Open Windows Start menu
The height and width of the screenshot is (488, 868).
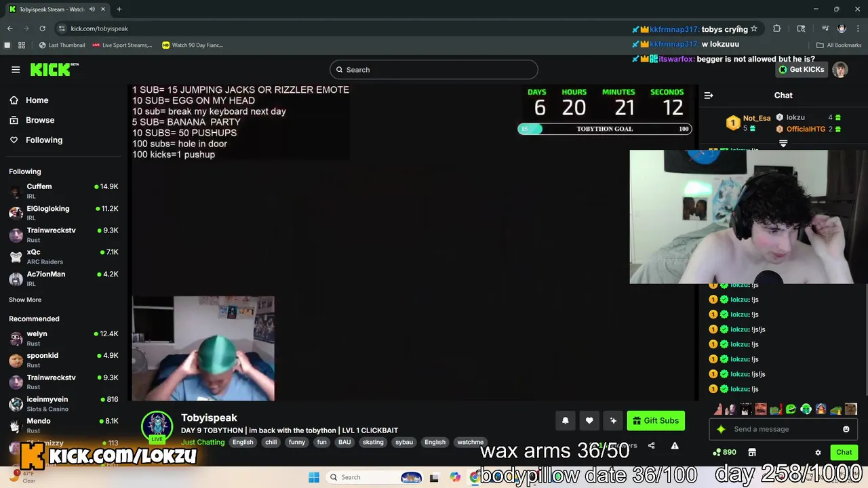click(x=314, y=477)
